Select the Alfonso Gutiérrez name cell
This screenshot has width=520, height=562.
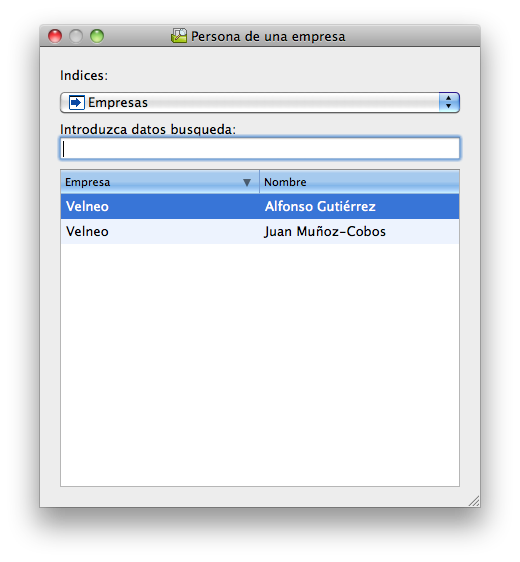coord(359,206)
